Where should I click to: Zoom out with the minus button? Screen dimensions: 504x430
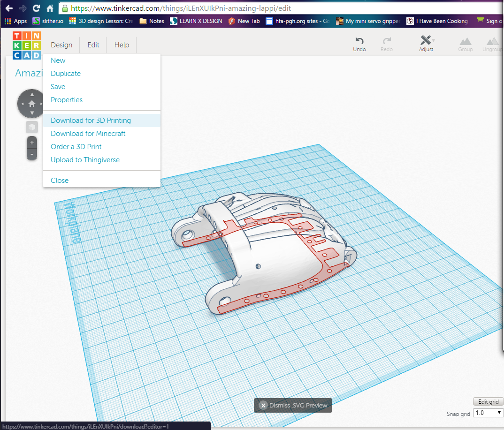[32, 154]
